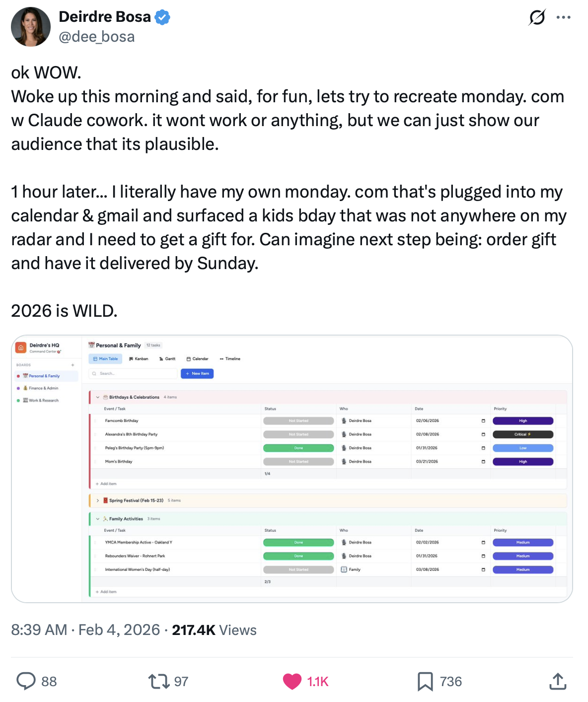Image resolution: width=588 pixels, height=702 pixels.
Task: Open the three-dot more options menu
Action: coord(564,17)
